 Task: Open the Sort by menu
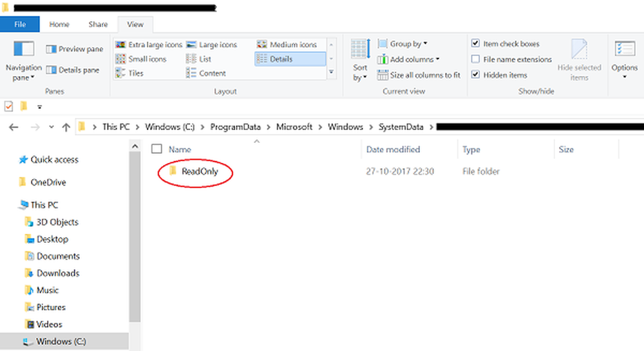coord(360,60)
